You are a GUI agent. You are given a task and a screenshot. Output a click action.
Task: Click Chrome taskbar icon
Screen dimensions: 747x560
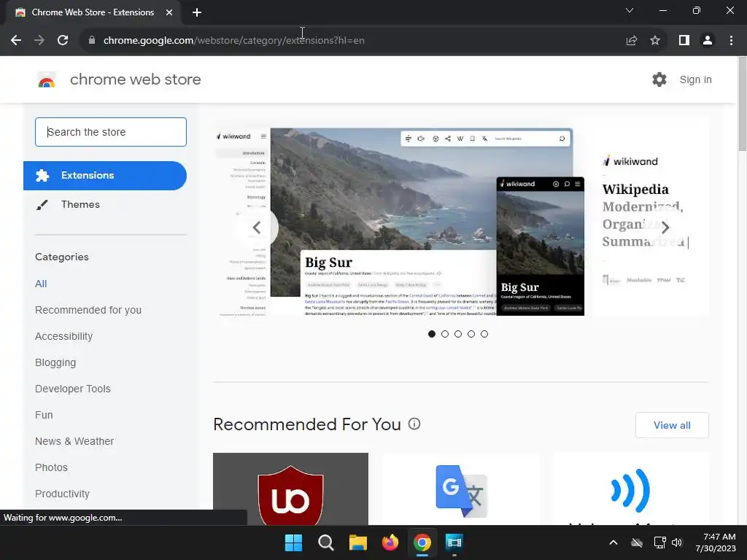(422, 542)
